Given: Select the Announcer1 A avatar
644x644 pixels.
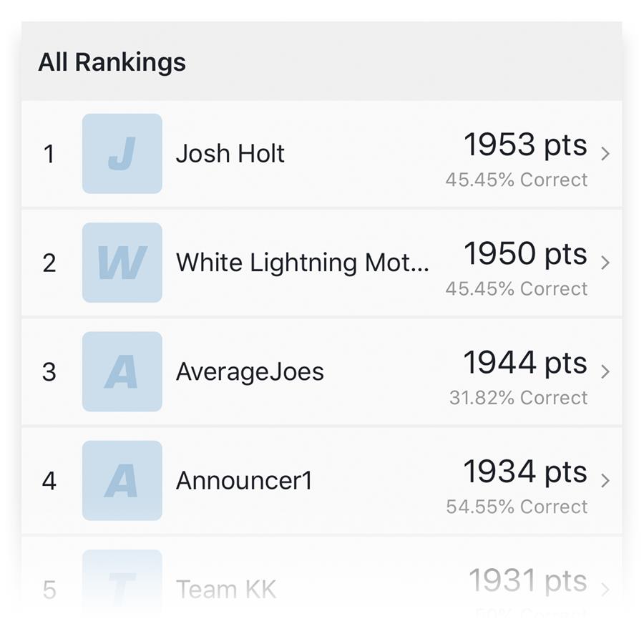Looking at the screenshot, I should click(x=122, y=481).
